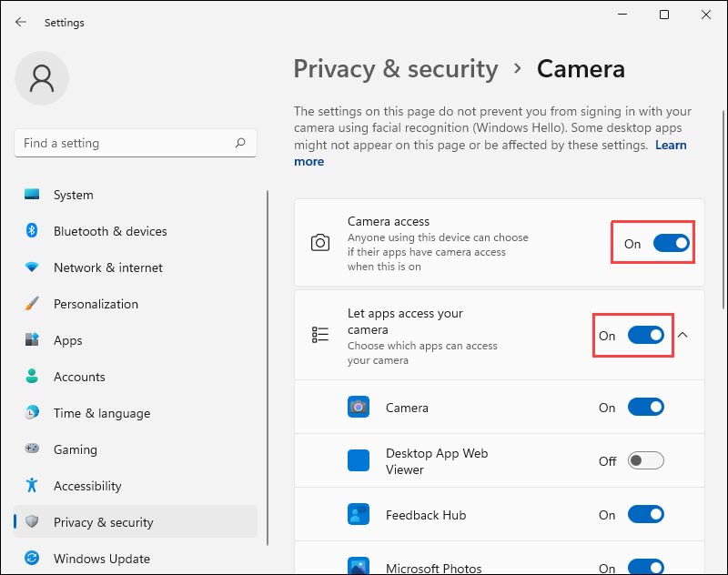Open System settings
728x575 pixels.
(135, 195)
